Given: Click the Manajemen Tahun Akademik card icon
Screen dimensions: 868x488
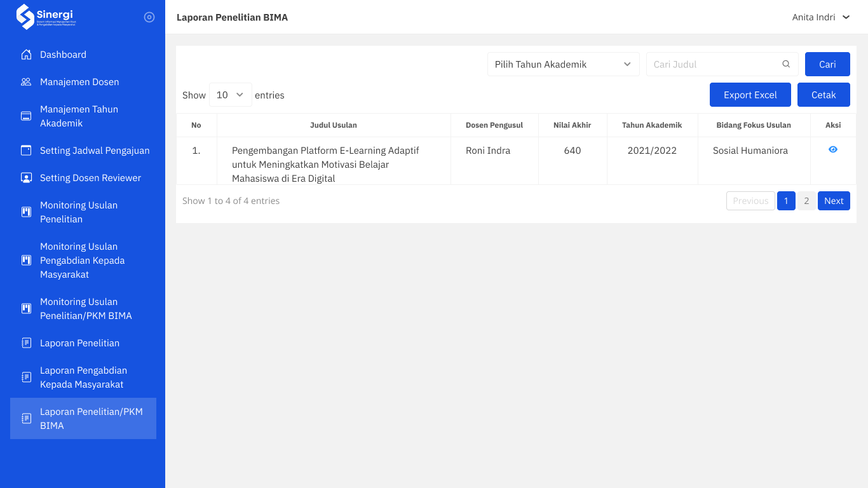Looking at the screenshot, I should pos(26,116).
